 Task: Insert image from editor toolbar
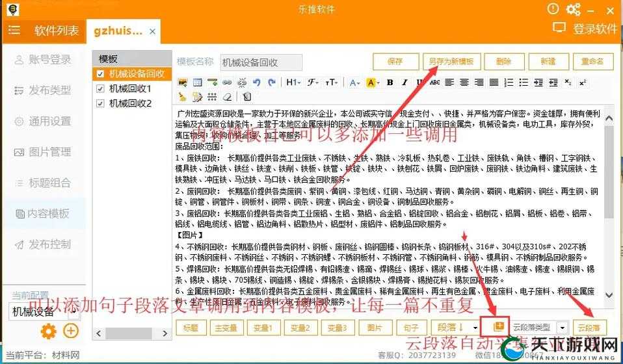pos(182,82)
